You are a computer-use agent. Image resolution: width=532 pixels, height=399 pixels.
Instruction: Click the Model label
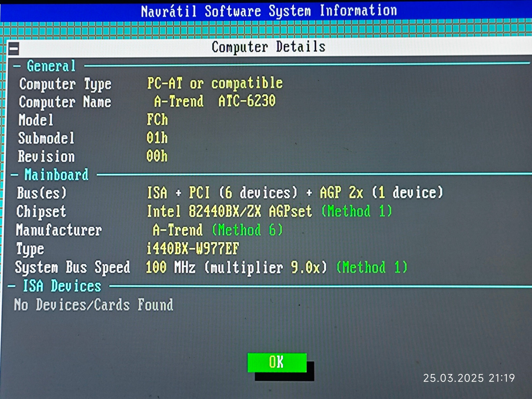(x=36, y=120)
